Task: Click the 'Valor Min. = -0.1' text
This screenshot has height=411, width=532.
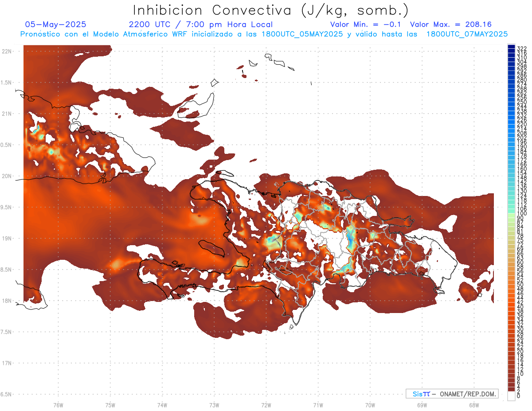Action: (365, 24)
